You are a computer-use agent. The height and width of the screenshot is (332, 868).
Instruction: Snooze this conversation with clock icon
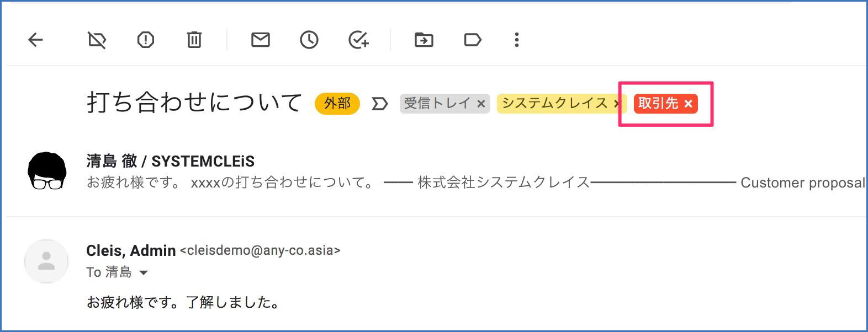(309, 40)
